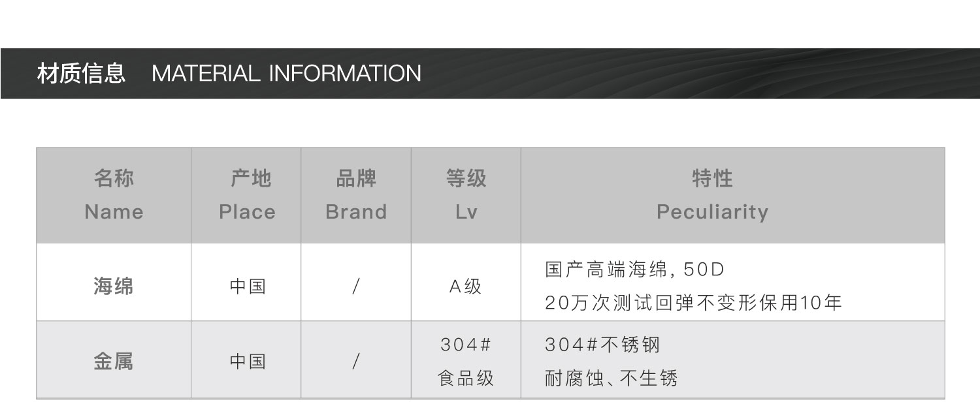Click the 材质信息 heading text

coord(80,73)
